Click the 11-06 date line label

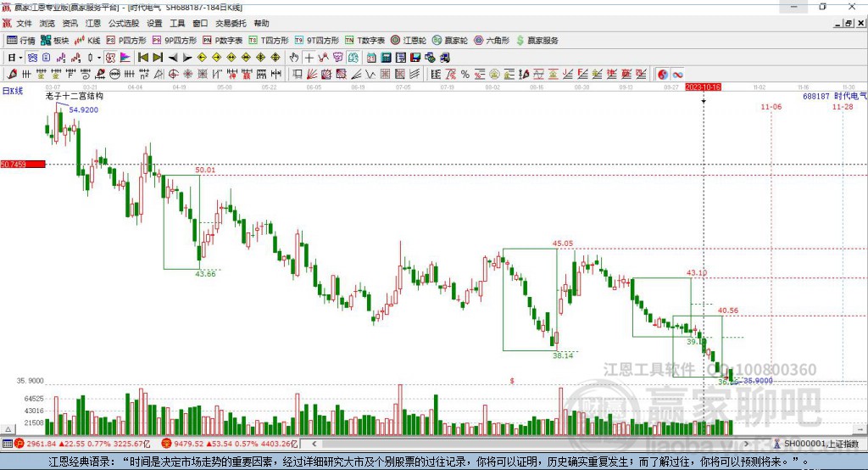[771, 106]
